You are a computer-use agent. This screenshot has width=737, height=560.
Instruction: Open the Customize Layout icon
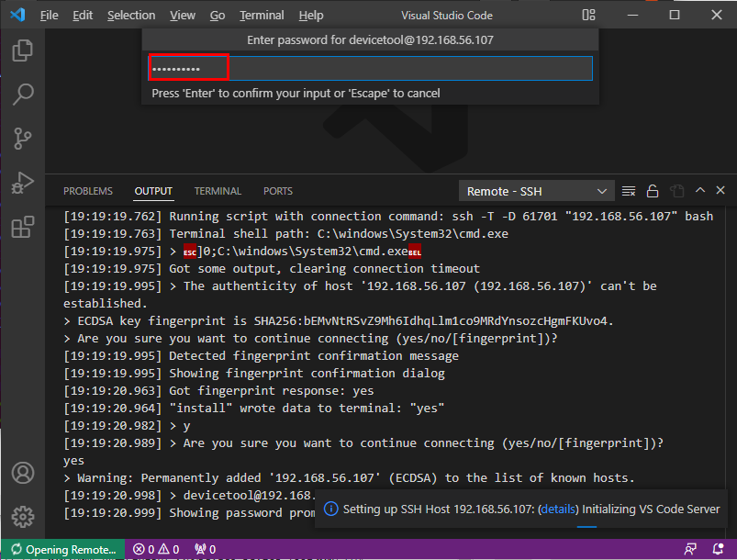(x=588, y=15)
